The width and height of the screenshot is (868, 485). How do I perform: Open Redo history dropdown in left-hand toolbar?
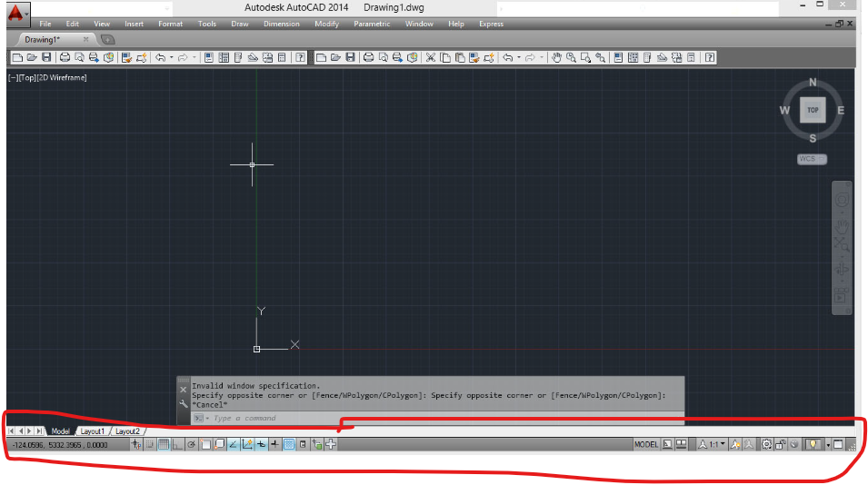tap(195, 57)
